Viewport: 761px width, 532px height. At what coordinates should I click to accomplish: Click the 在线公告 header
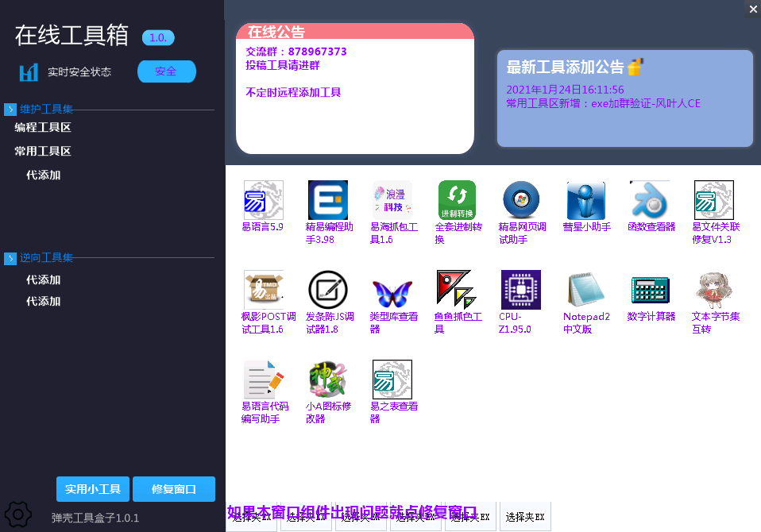(355, 31)
